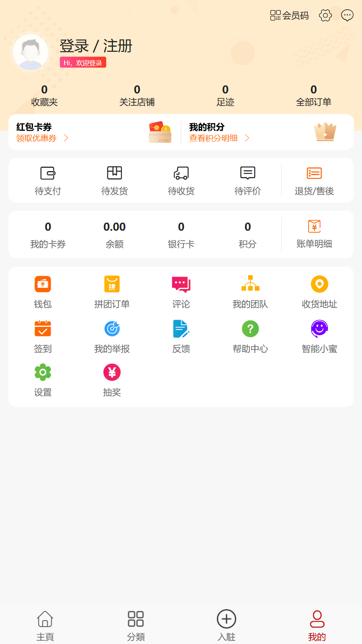This screenshot has height=644, width=362.
Task: Open 收藏夹 favorites count
Action: tap(44, 96)
